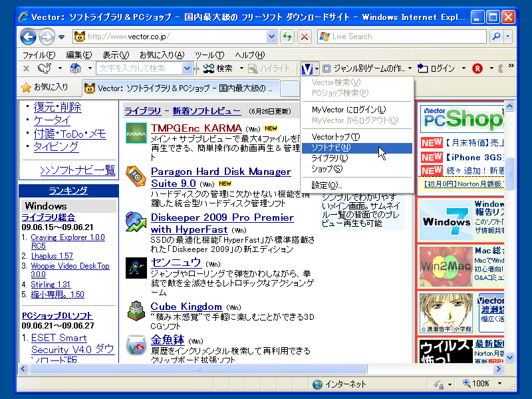
Task: Open the TMPGEnc KARMA review link
Action: click(x=196, y=128)
